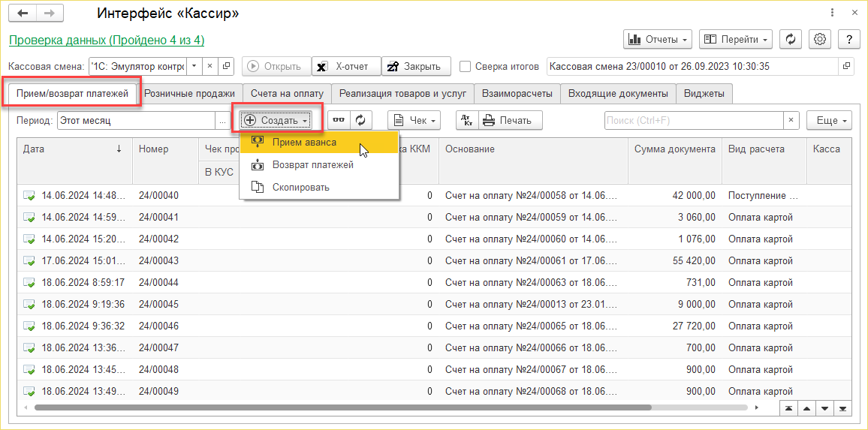Open the Отчеты dropdown

[x=658, y=39]
